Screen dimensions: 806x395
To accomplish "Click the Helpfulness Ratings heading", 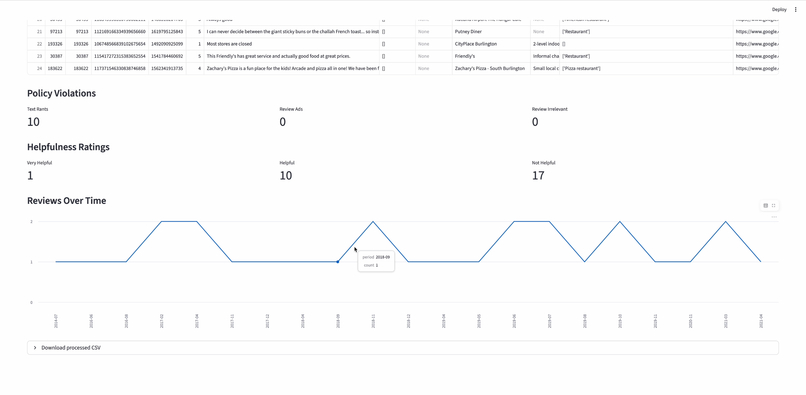I will (x=68, y=147).
